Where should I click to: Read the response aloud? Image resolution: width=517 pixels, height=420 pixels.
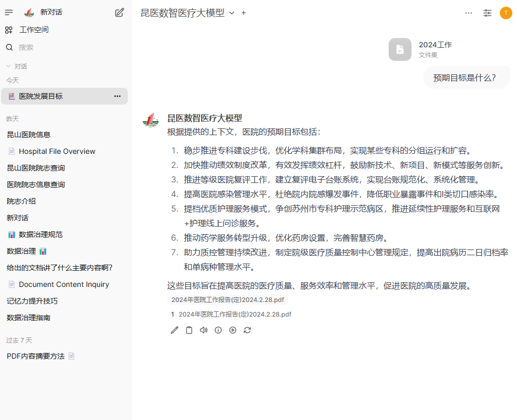(x=204, y=330)
